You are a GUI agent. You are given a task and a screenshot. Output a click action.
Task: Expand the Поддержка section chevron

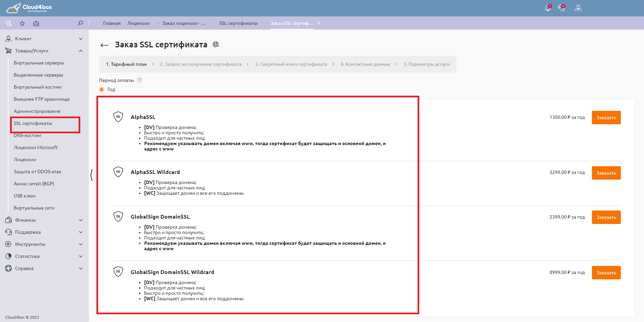coord(81,232)
